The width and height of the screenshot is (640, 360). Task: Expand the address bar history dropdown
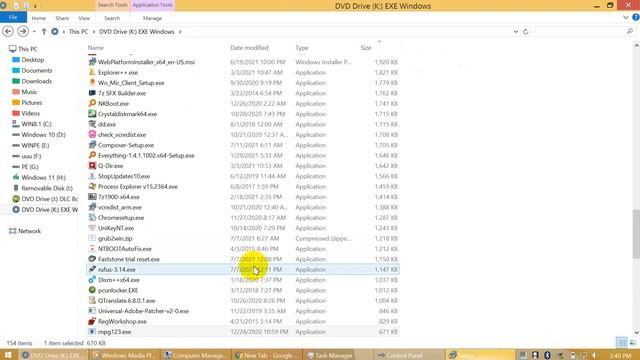(516, 31)
